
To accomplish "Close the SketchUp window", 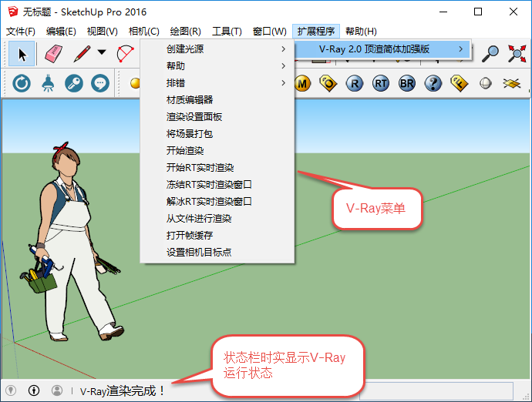I will [513, 12].
